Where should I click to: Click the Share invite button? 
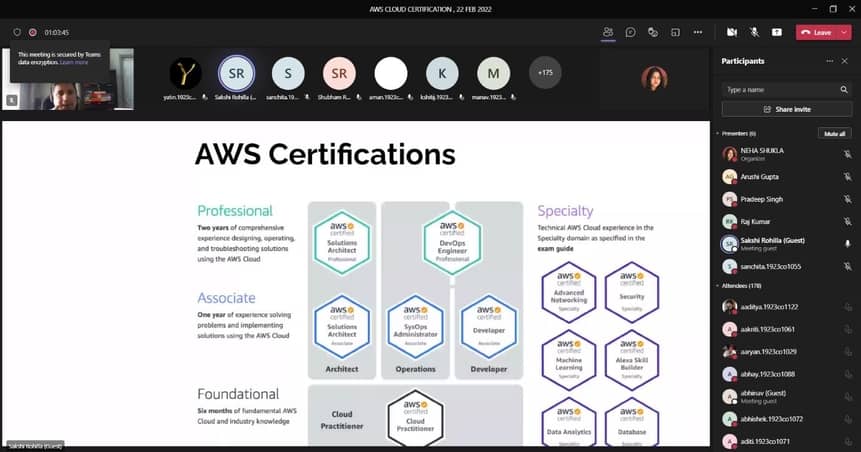(x=787, y=109)
